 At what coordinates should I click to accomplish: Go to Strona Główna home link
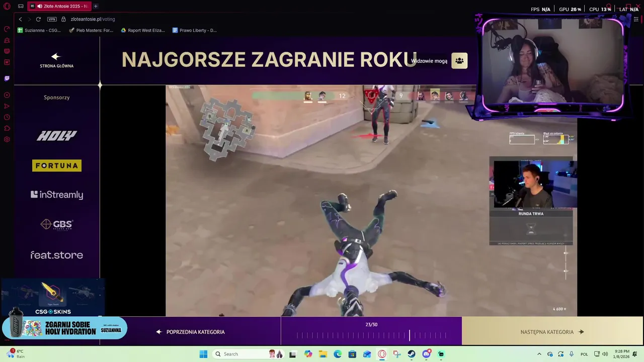coord(56,60)
